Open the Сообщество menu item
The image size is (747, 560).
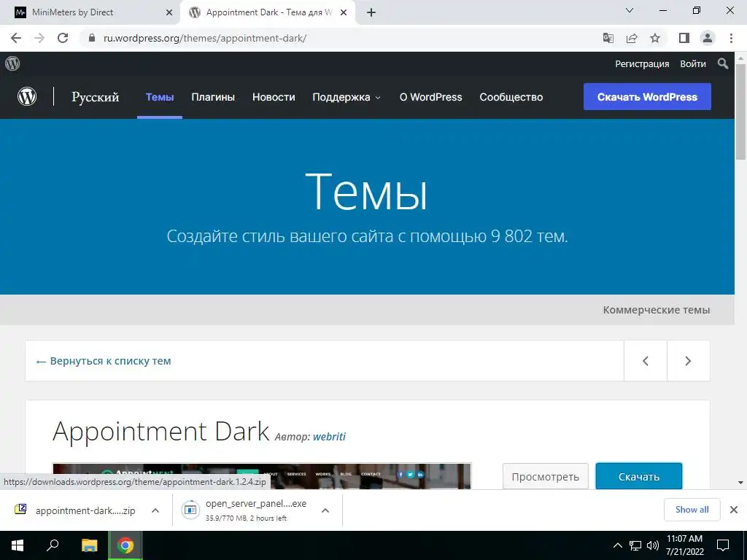click(511, 97)
